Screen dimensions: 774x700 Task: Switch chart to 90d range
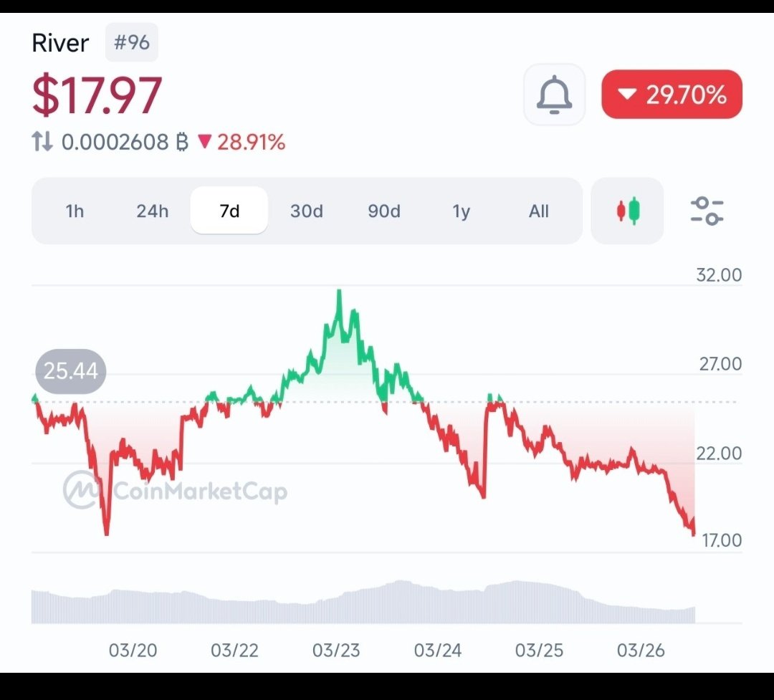(x=384, y=211)
